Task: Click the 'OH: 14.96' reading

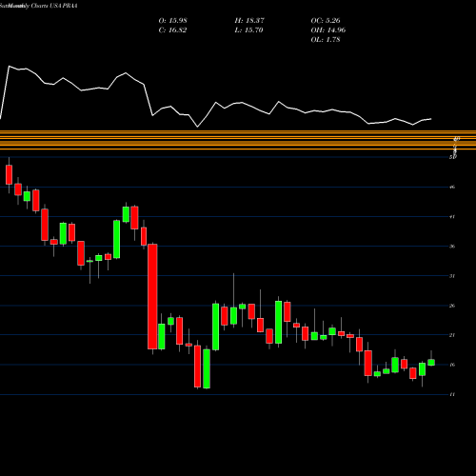Action: click(x=328, y=30)
